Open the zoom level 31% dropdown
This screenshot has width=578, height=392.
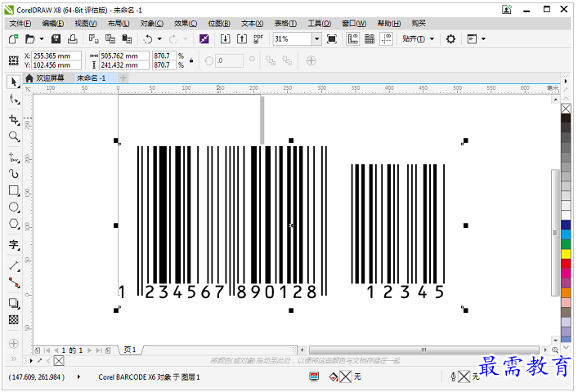[x=316, y=38]
